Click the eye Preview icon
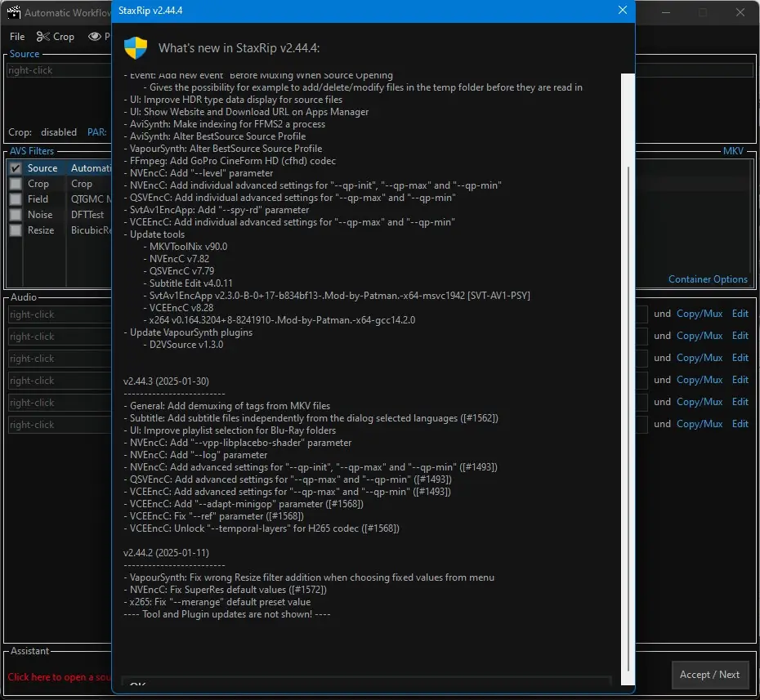Image resolution: width=760 pixels, height=700 pixels. point(95,36)
